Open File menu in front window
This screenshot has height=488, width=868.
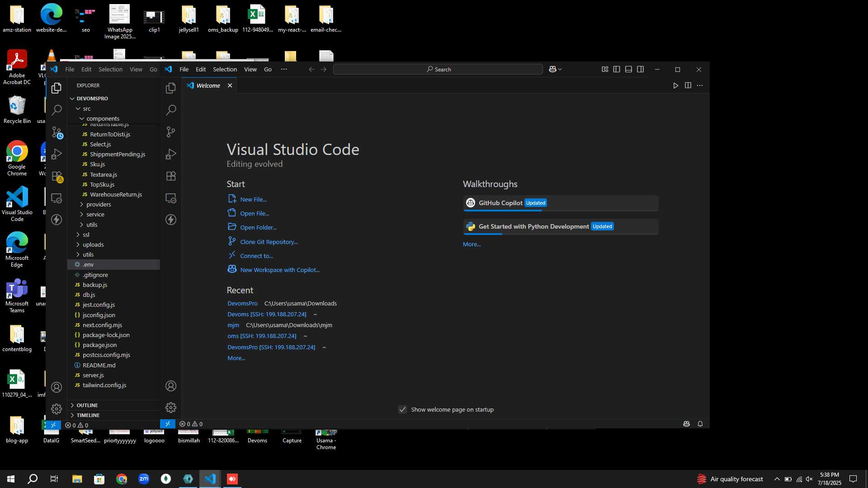pos(184,69)
